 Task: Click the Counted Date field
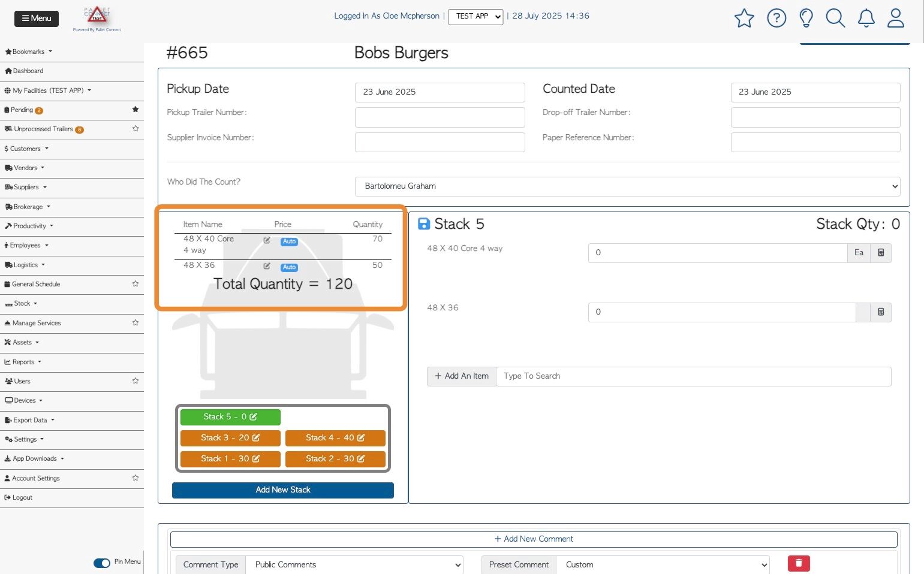click(815, 92)
